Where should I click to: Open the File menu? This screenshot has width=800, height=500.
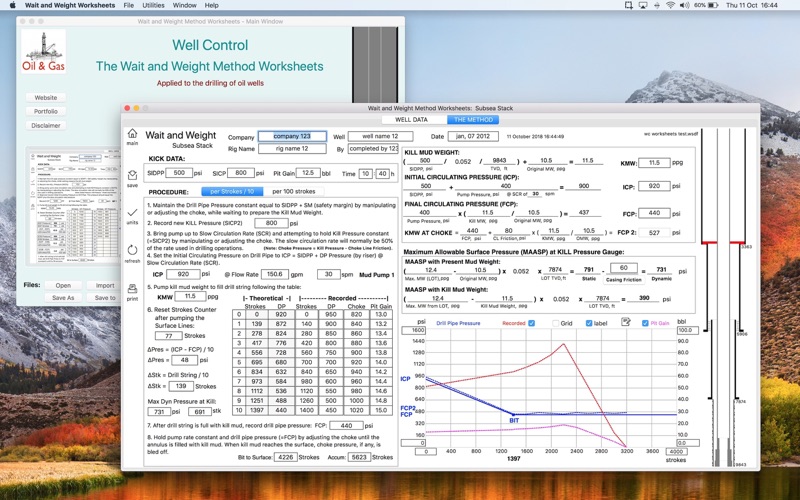129,5
